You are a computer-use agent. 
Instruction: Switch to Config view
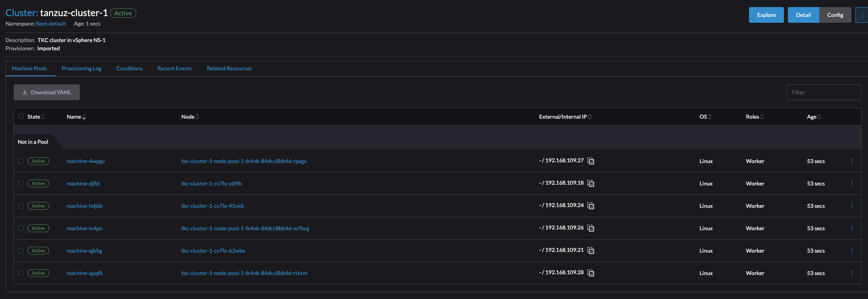point(835,15)
